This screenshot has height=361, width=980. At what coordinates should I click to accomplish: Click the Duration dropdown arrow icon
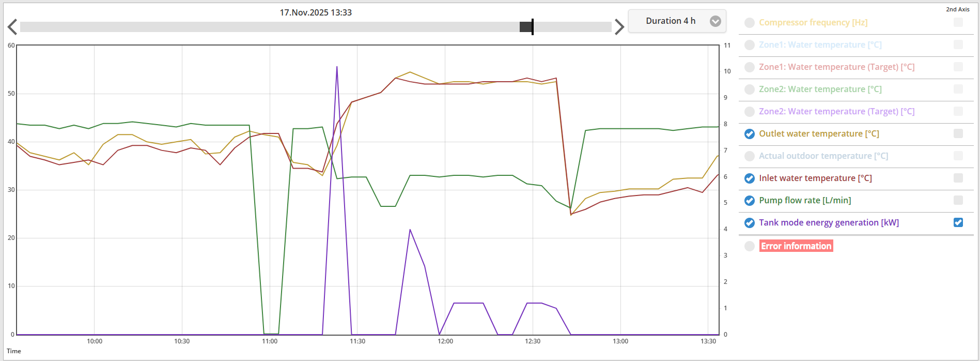point(715,21)
